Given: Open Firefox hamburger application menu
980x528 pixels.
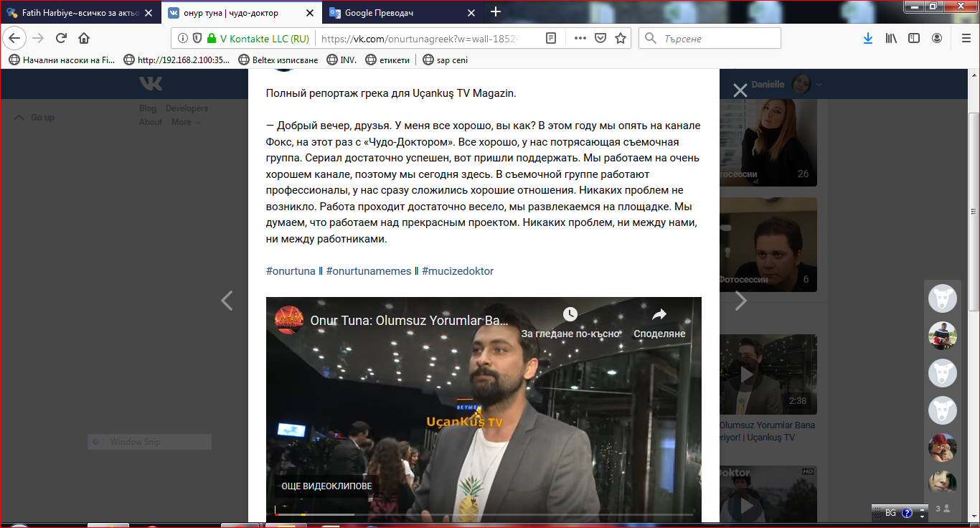Looking at the screenshot, I should pyautogui.click(x=965, y=38).
